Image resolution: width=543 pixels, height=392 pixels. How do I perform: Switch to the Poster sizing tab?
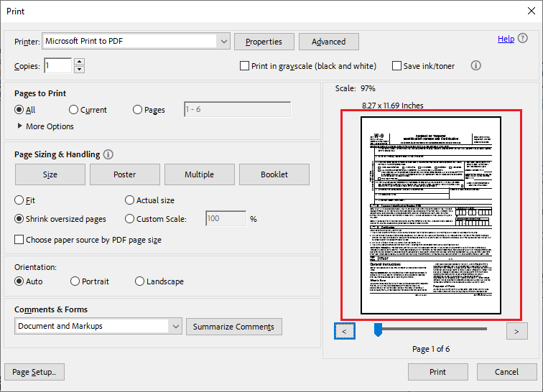coord(125,174)
